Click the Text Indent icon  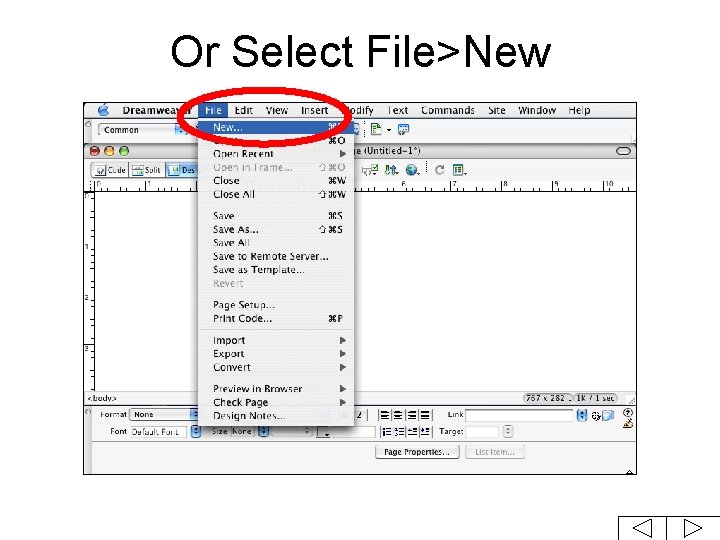point(425,432)
